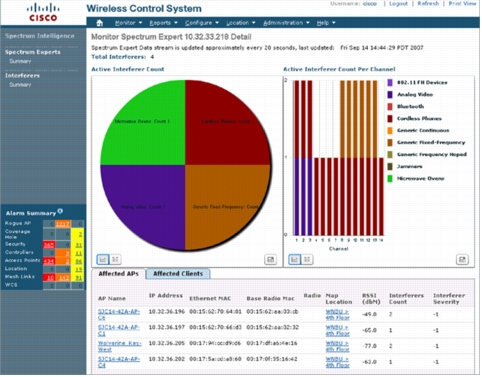Expand the Configure menu
This screenshot has width=482, height=377.
click(x=202, y=23)
